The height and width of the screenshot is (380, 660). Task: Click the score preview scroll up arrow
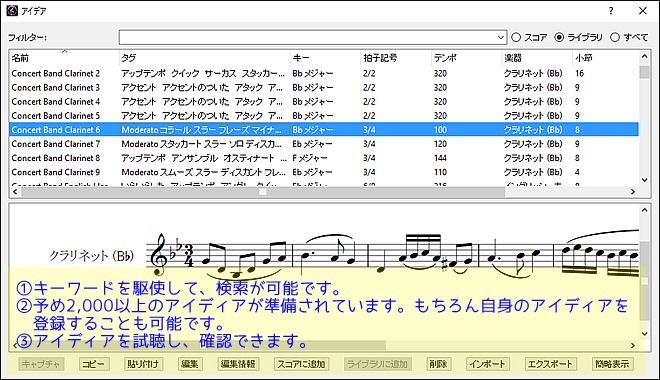(x=644, y=210)
